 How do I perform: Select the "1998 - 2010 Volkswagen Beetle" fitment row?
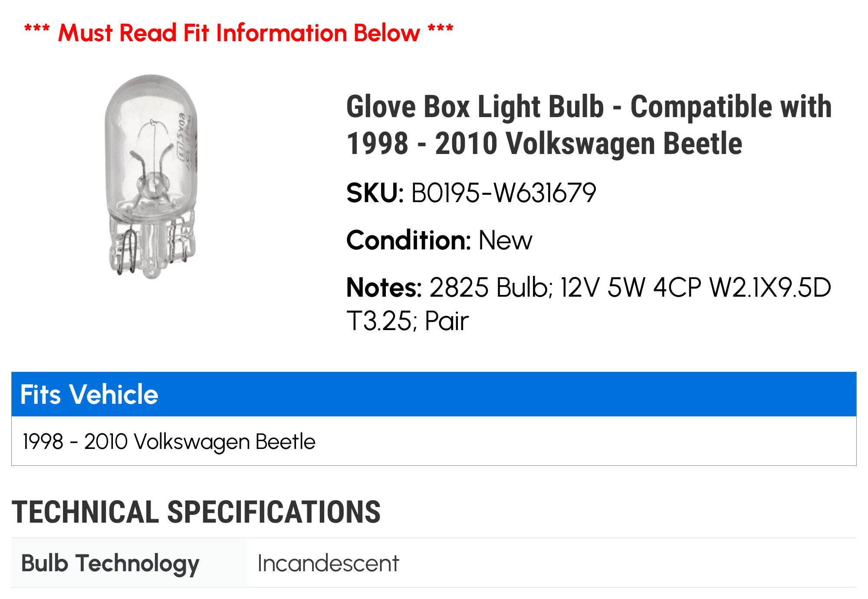pyautogui.click(x=169, y=442)
